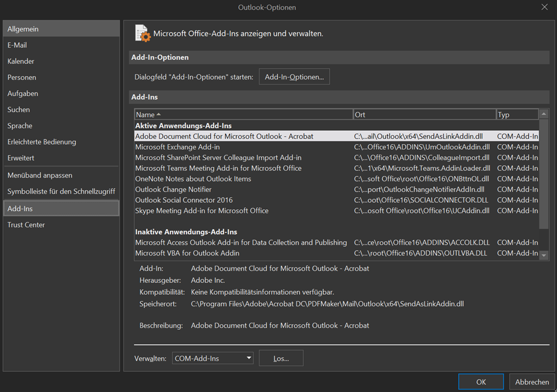Confirm the dialog with OK

click(480, 382)
